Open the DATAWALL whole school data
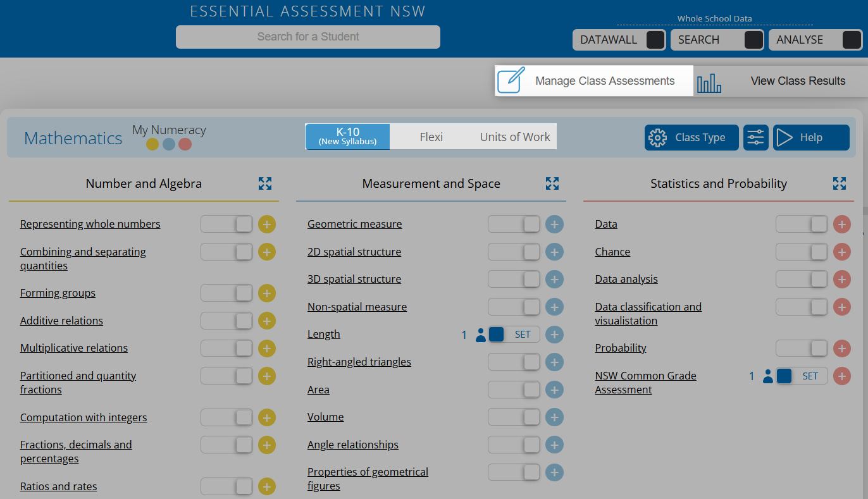 pyautogui.click(x=619, y=40)
